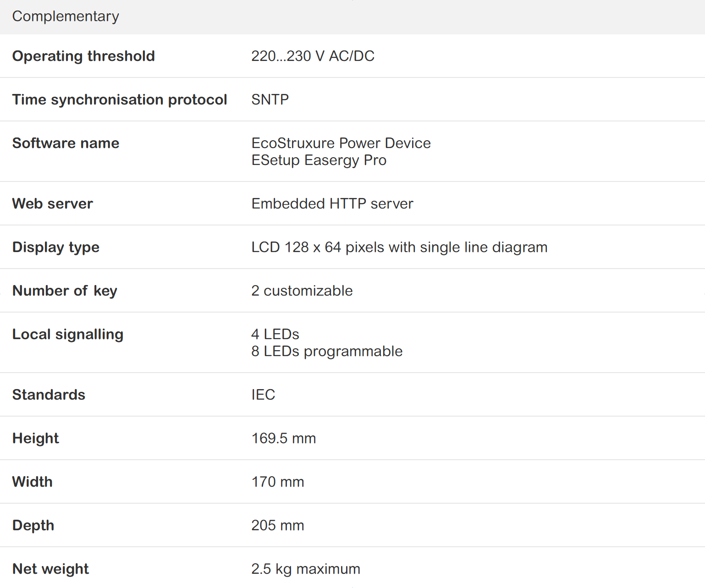Click the Time synchronisation protocol label

click(x=120, y=99)
